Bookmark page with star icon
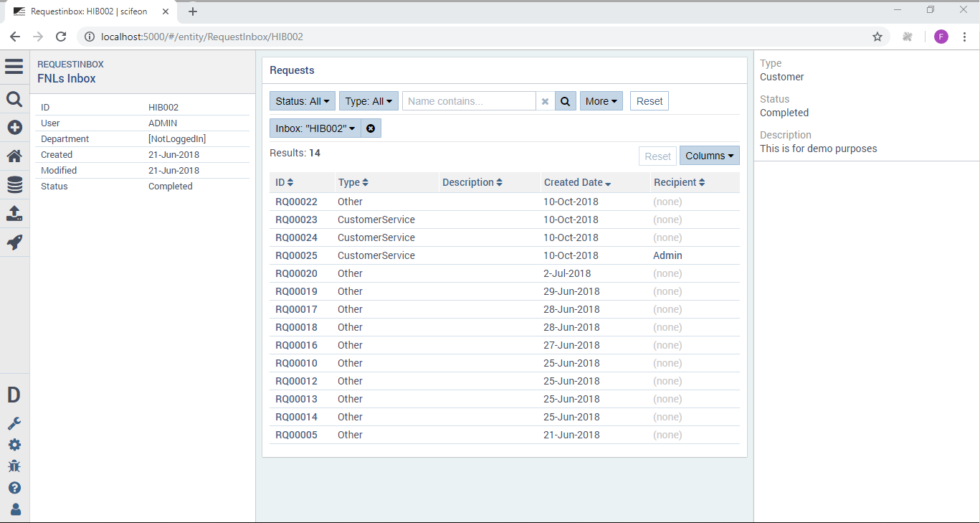This screenshot has width=980, height=523. pyautogui.click(x=877, y=37)
